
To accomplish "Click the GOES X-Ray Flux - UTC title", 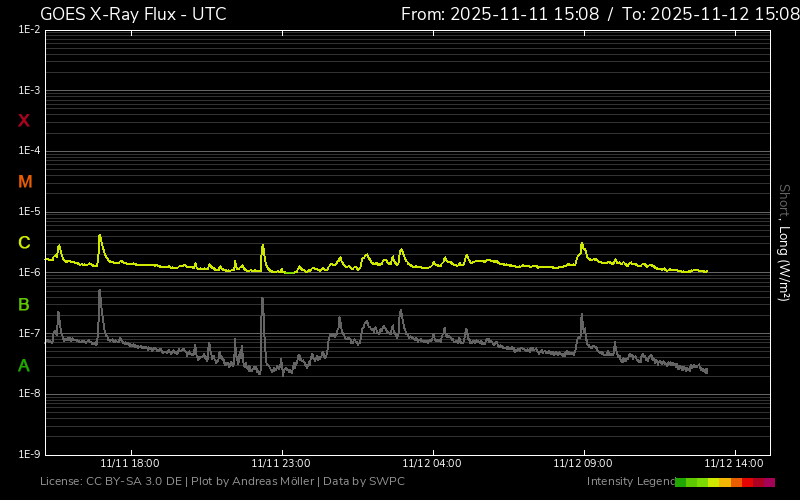I will click(133, 14).
